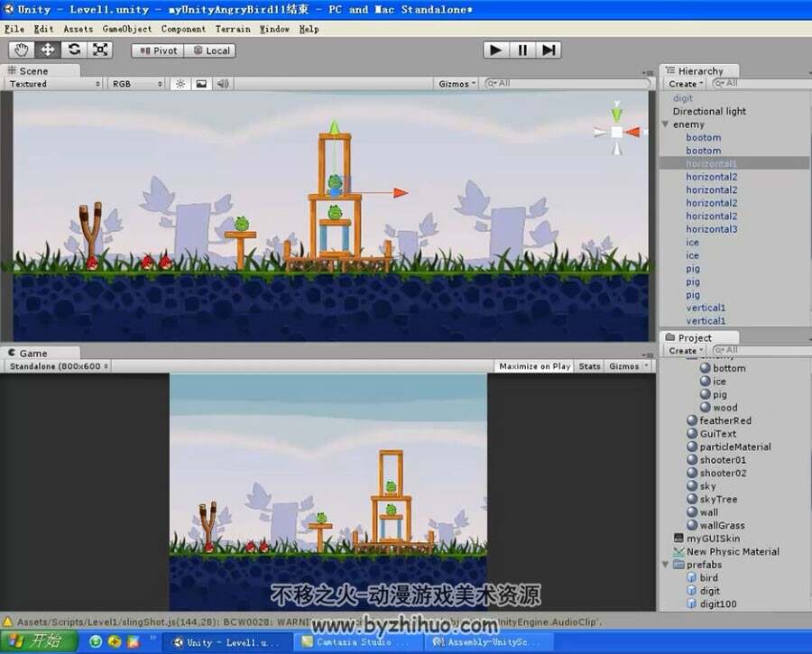Toggle scene skybox image effects button
812x654 pixels.
tap(201, 84)
